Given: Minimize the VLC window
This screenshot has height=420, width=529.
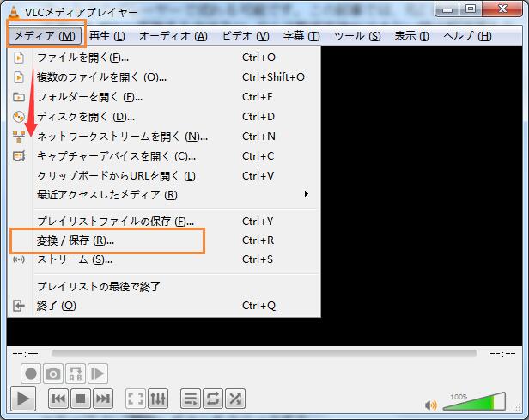Looking at the screenshot, I should (447, 9).
